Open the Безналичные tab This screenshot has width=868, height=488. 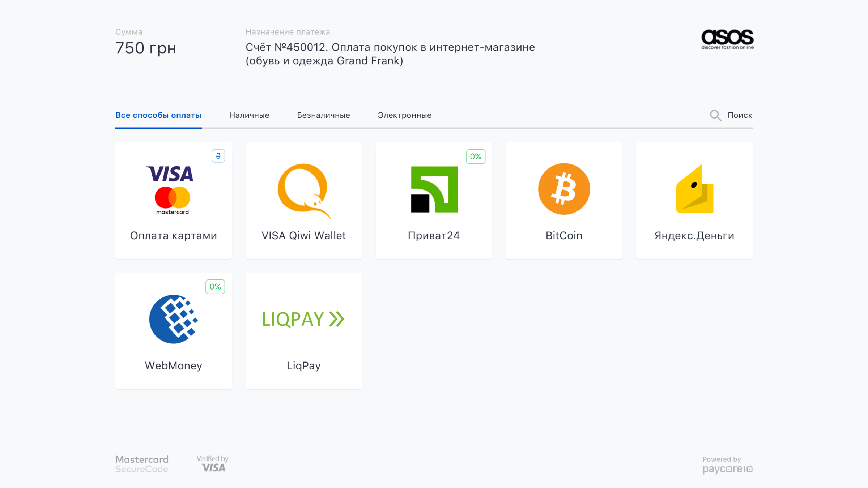coord(323,115)
